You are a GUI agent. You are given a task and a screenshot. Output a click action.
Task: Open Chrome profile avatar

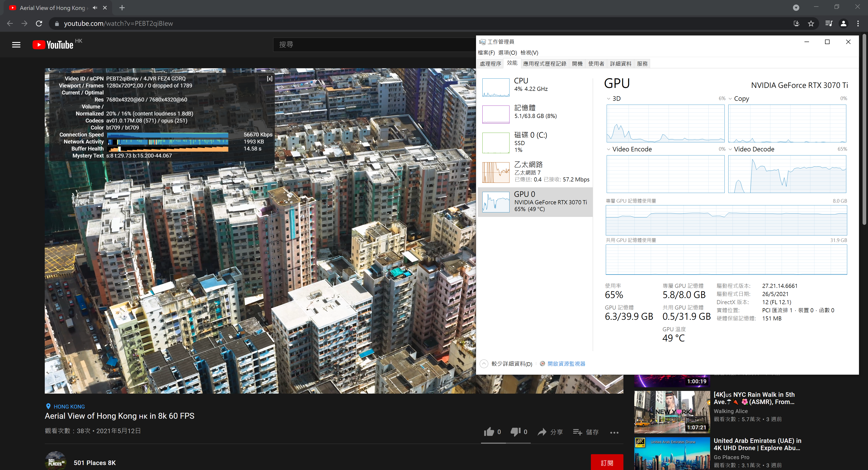[843, 23]
